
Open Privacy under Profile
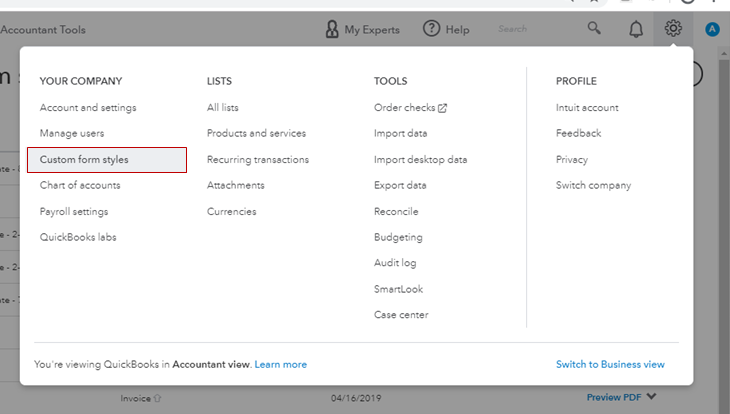pos(572,160)
